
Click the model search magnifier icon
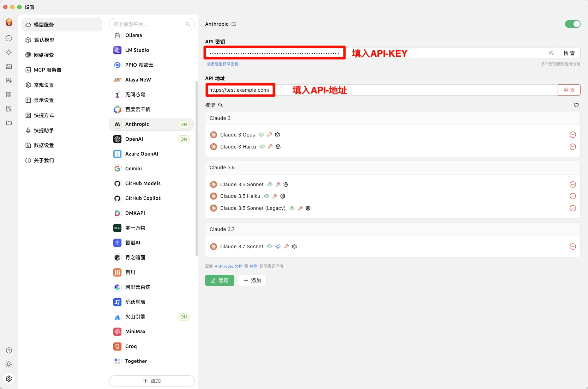(x=221, y=105)
